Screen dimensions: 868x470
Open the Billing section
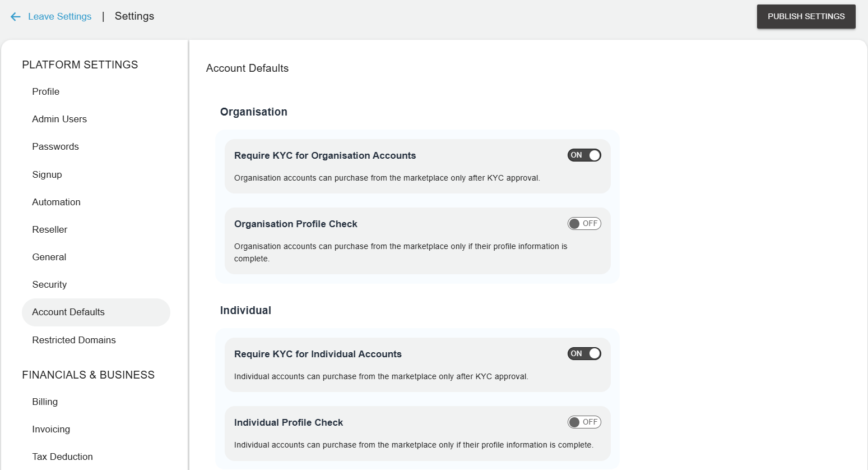pyautogui.click(x=44, y=402)
